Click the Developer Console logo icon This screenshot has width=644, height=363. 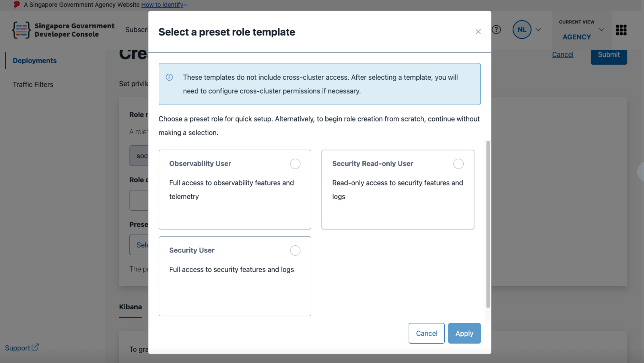tap(21, 30)
